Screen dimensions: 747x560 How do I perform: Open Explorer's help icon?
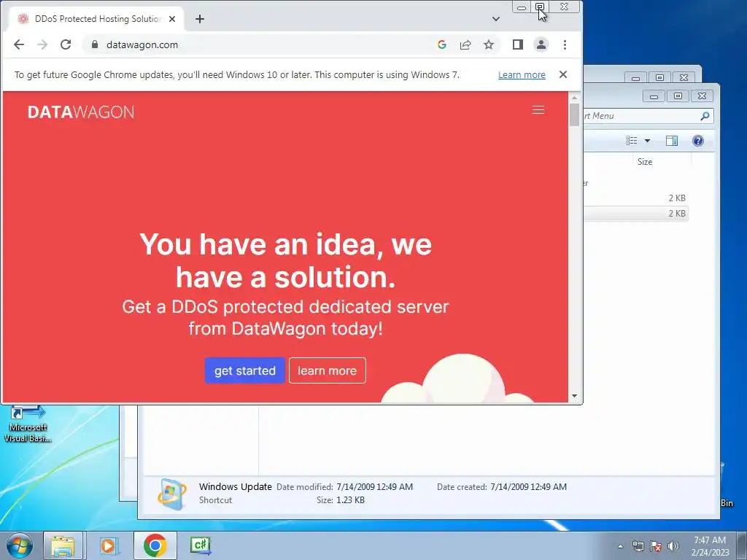698,141
